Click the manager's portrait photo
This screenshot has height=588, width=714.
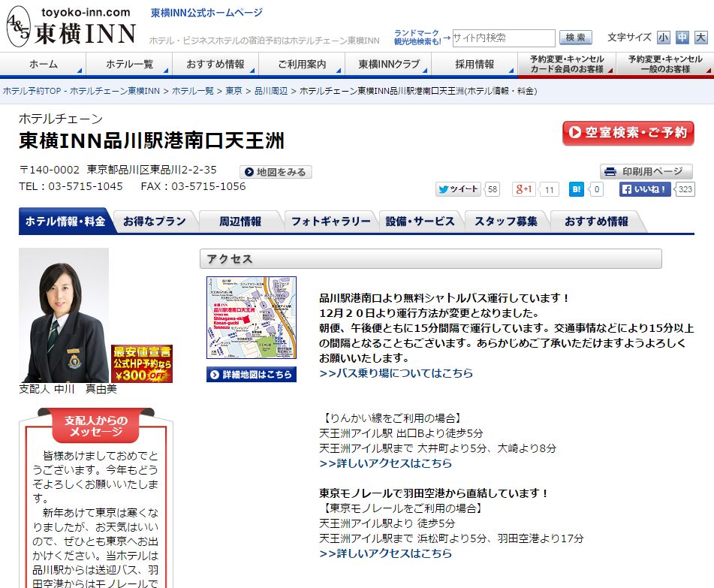pos(64,315)
